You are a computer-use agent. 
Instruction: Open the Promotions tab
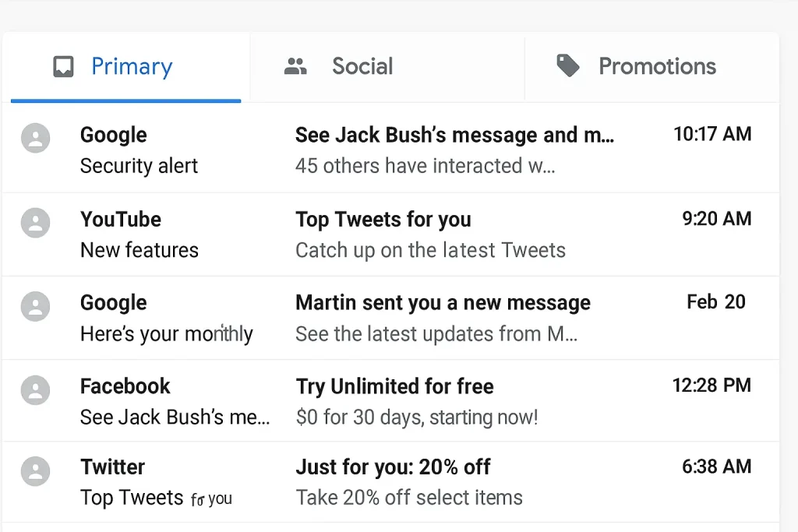pos(657,66)
